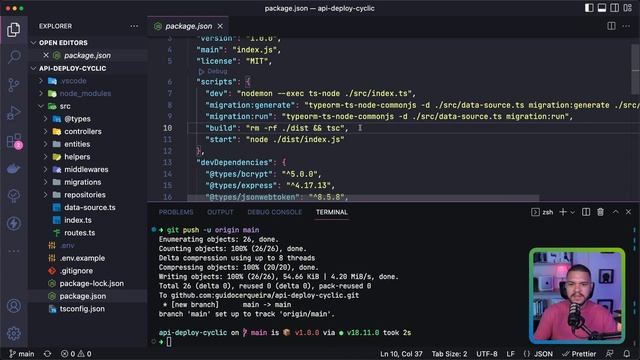Toggle bottom panel layout button
The width and height of the screenshot is (640, 360).
[x=602, y=8]
